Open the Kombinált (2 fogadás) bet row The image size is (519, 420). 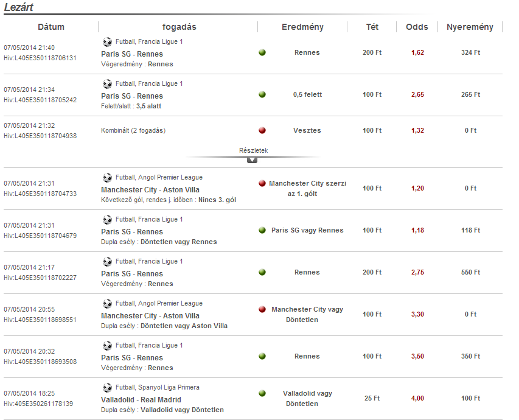pyautogui.click(x=133, y=130)
